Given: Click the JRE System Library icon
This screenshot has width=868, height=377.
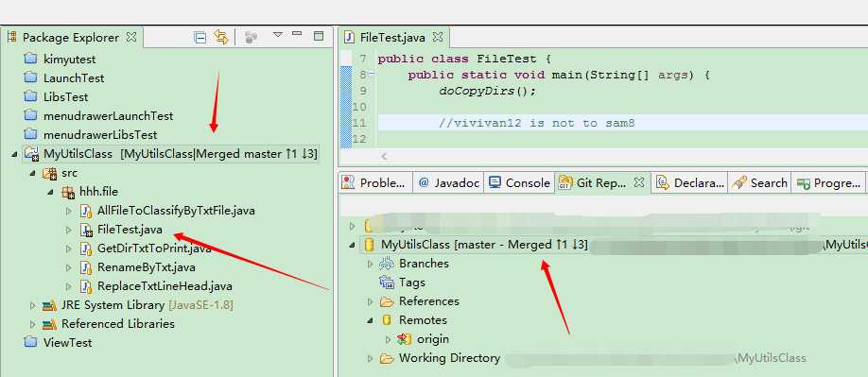Looking at the screenshot, I should 50,305.
